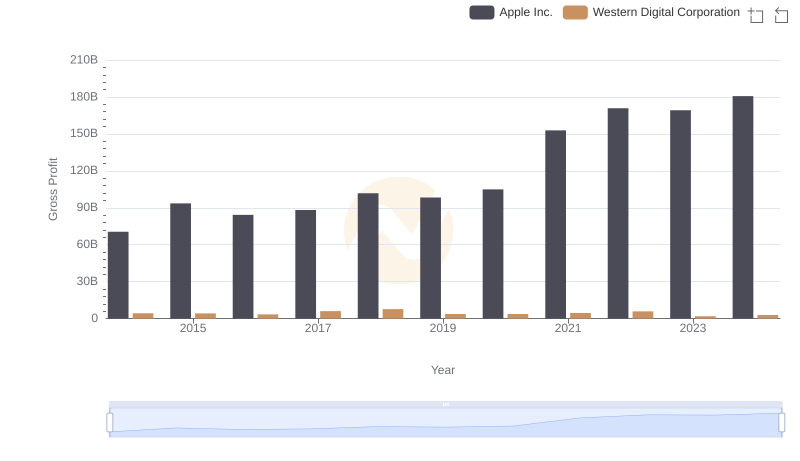Click the zoom area select icon
Viewport: 800px width, 461px height.
756,15
